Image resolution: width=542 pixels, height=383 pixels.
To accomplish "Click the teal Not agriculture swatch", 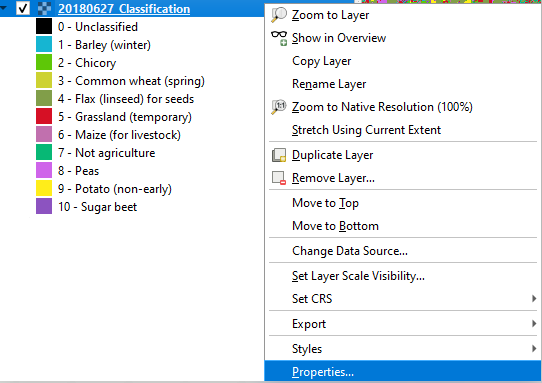I will click(x=44, y=152).
